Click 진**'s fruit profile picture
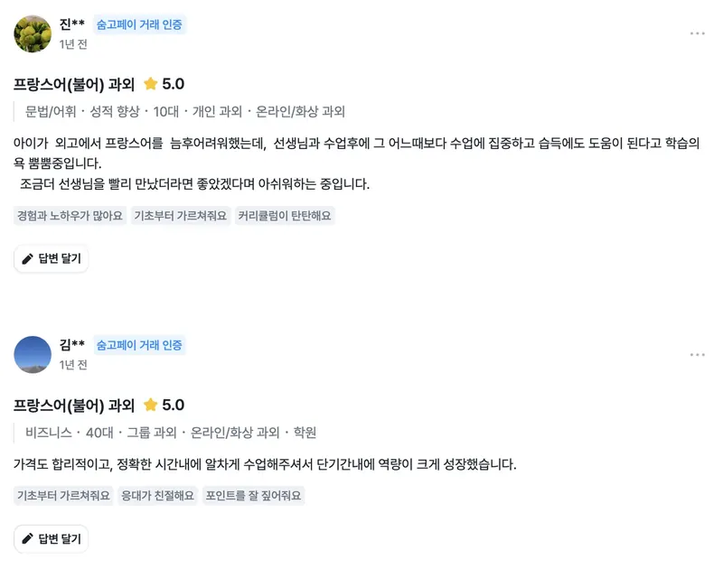The width and height of the screenshot is (723, 588). [33, 33]
